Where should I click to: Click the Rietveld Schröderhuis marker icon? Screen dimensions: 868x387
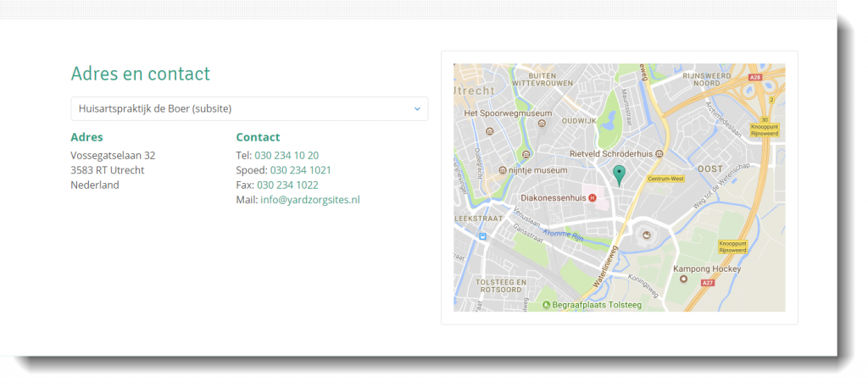pyautogui.click(x=659, y=153)
